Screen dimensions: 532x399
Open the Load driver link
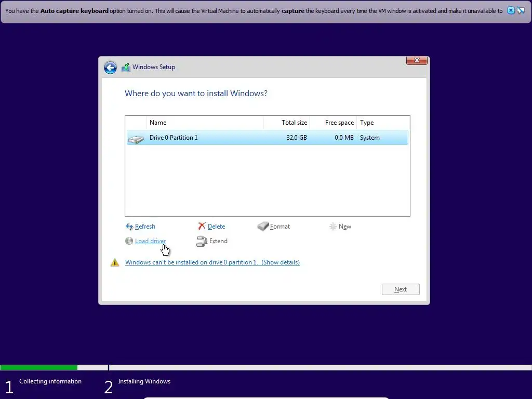coord(150,241)
